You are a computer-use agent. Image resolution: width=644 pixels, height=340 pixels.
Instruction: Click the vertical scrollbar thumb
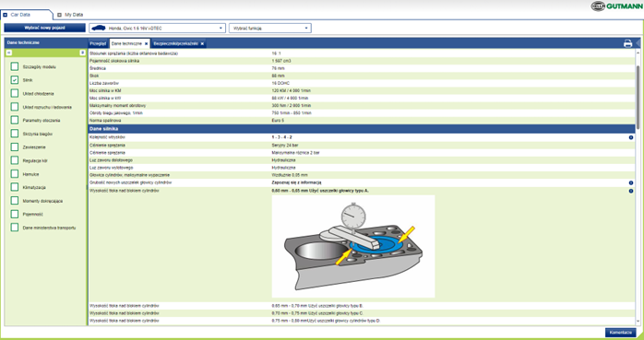click(x=638, y=97)
